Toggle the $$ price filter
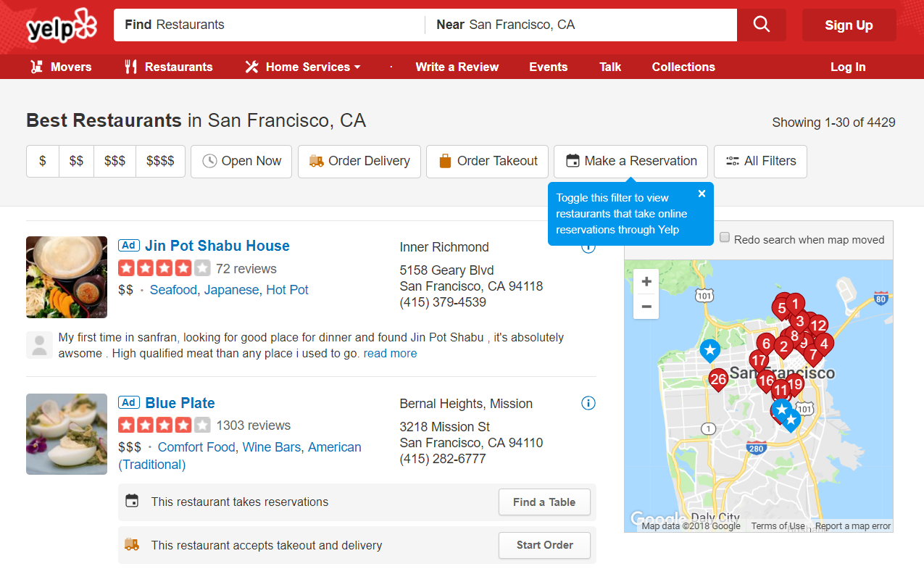 (x=76, y=161)
